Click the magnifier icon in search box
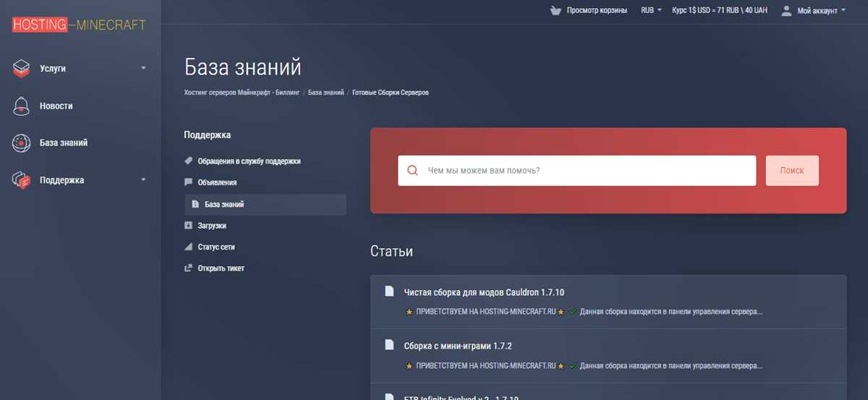The image size is (868, 400). click(x=413, y=171)
